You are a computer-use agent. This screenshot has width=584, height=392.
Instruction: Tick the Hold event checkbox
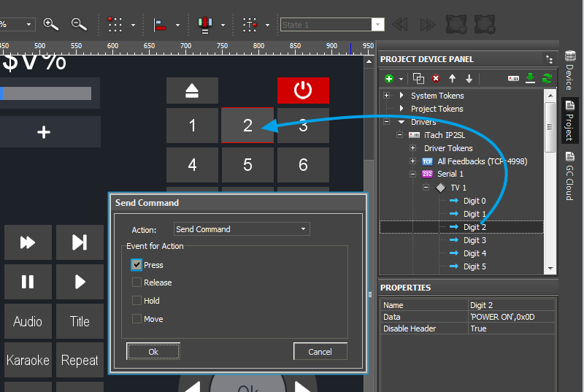[137, 301]
